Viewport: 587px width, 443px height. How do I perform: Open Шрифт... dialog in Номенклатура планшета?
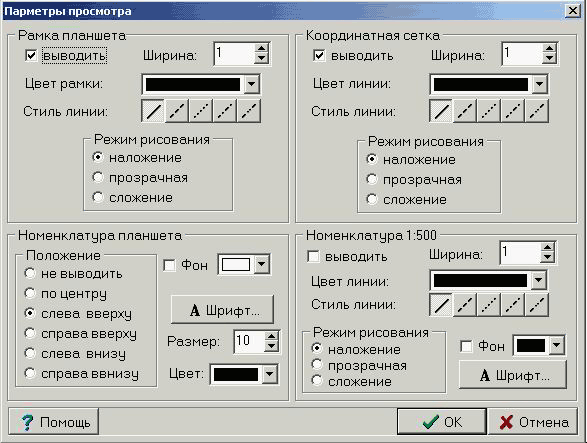(x=222, y=310)
